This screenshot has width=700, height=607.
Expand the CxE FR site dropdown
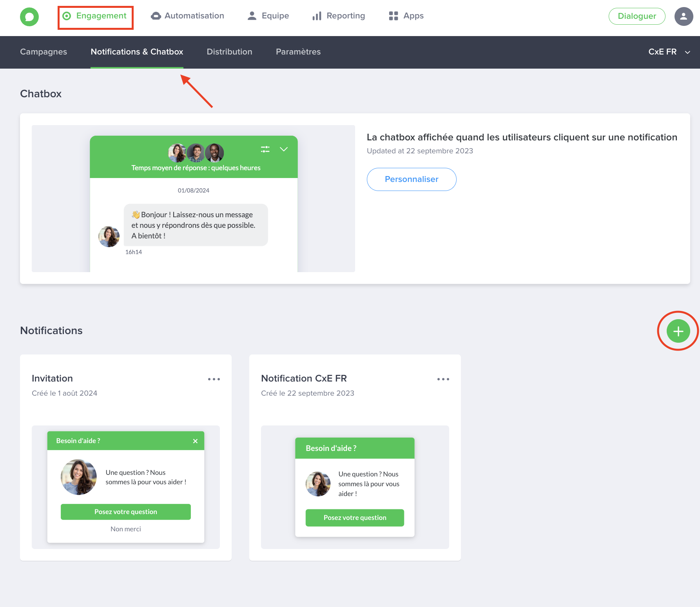(669, 52)
